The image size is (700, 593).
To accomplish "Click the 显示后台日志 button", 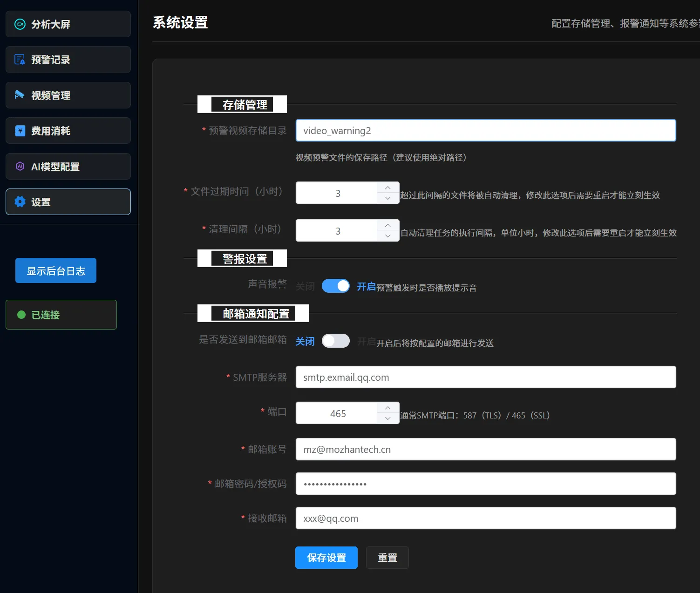I will coord(56,270).
